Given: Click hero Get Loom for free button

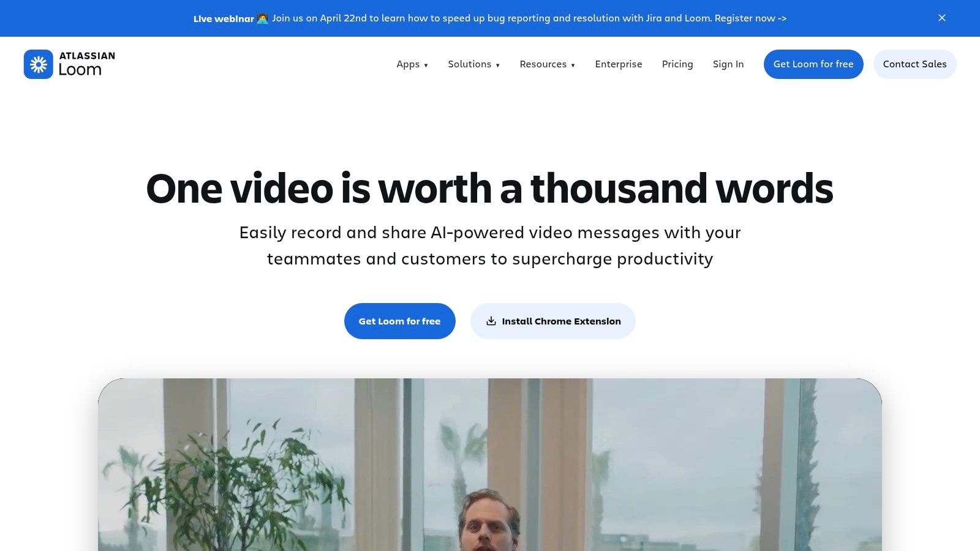Looking at the screenshot, I should click(399, 321).
